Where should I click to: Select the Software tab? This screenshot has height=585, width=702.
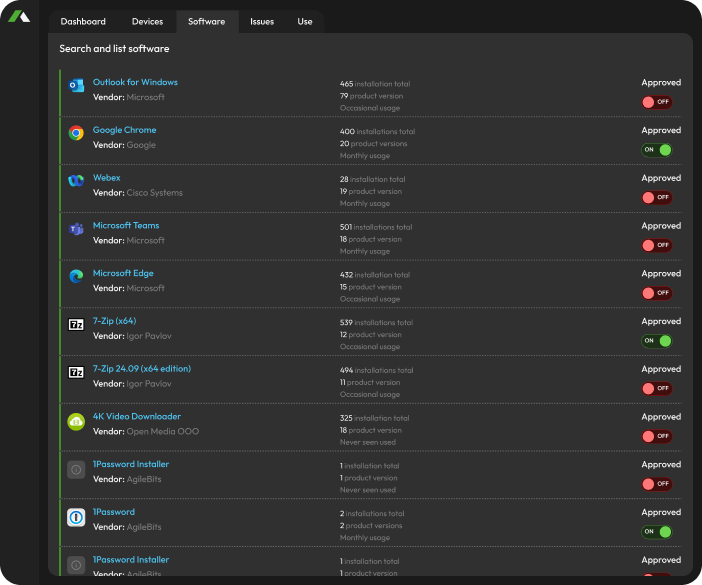(206, 21)
